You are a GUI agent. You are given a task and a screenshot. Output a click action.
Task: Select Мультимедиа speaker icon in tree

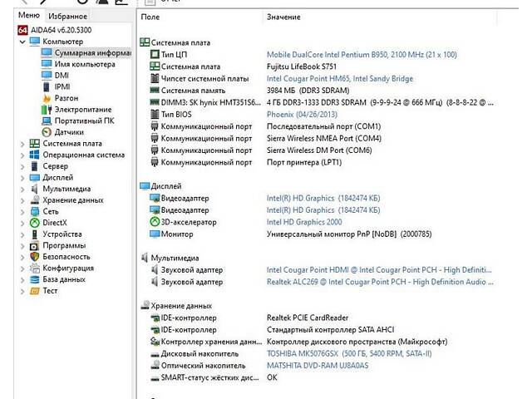(x=35, y=189)
